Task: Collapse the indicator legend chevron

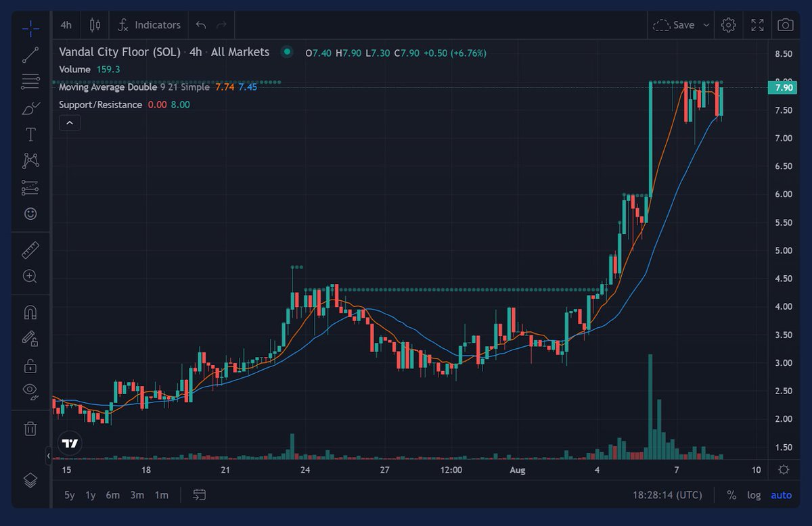Action: coord(70,123)
